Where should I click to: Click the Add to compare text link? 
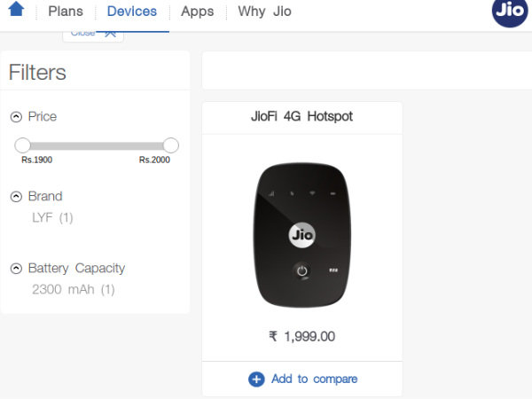click(314, 379)
